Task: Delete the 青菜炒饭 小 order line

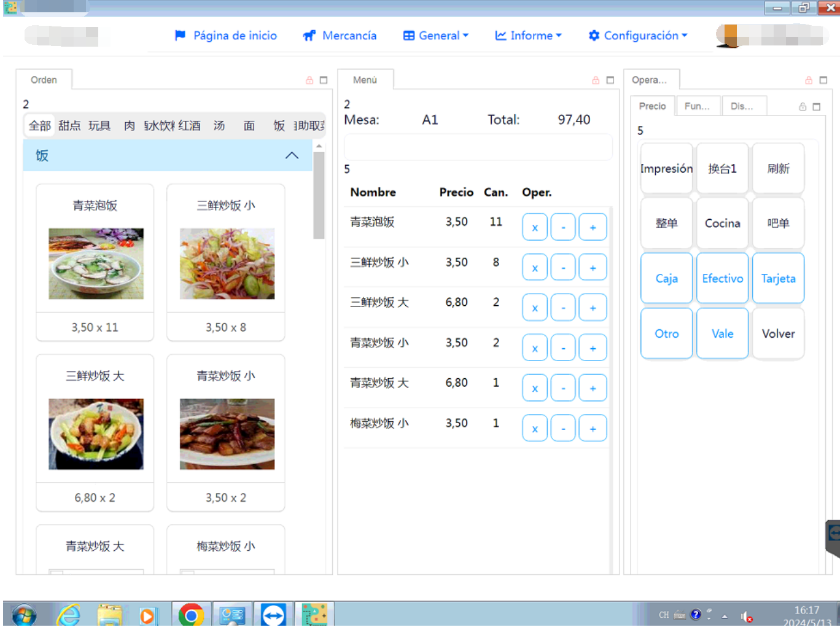Action: [535, 348]
